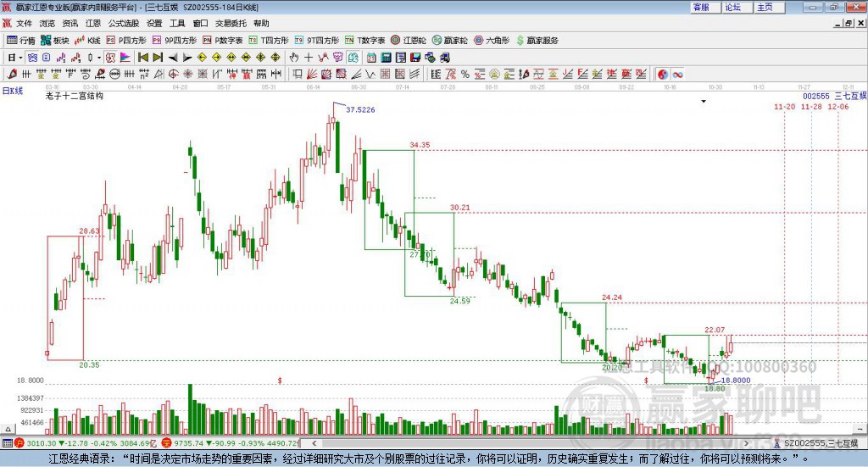Screen dimensions: 868x467
Task: Click the status bar grid keyboard icon
Action: [x=7, y=443]
